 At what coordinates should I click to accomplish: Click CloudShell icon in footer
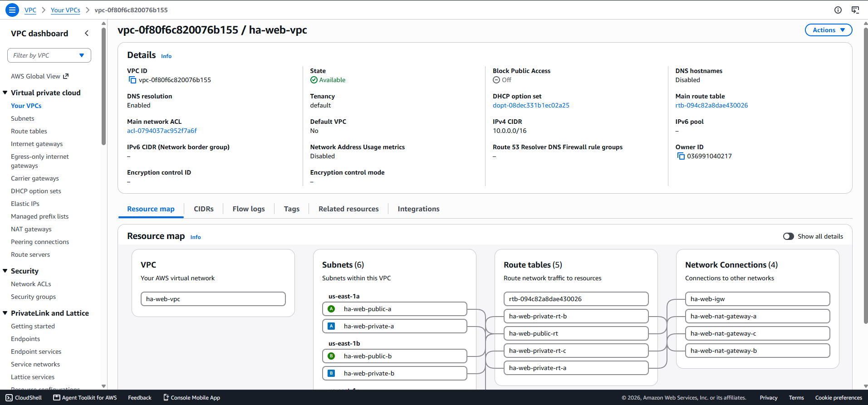[x=9, y=398]
